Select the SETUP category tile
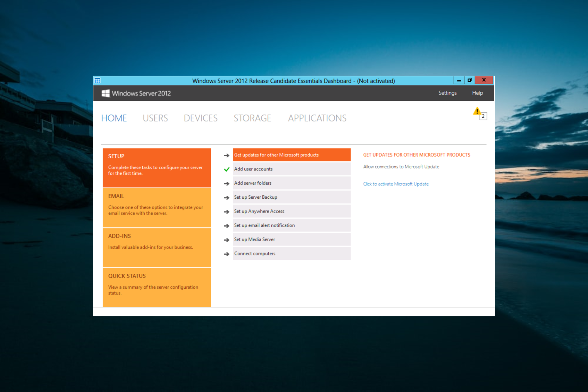588x392 pixels. click(157, 168)
